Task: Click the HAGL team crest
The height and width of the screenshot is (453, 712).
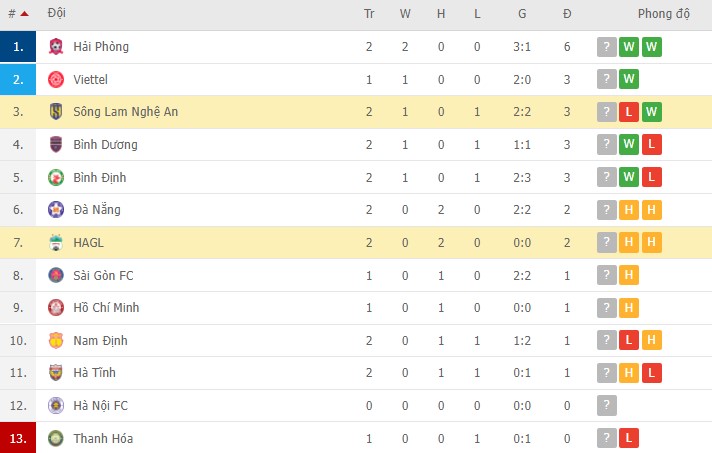Action: 56,242
